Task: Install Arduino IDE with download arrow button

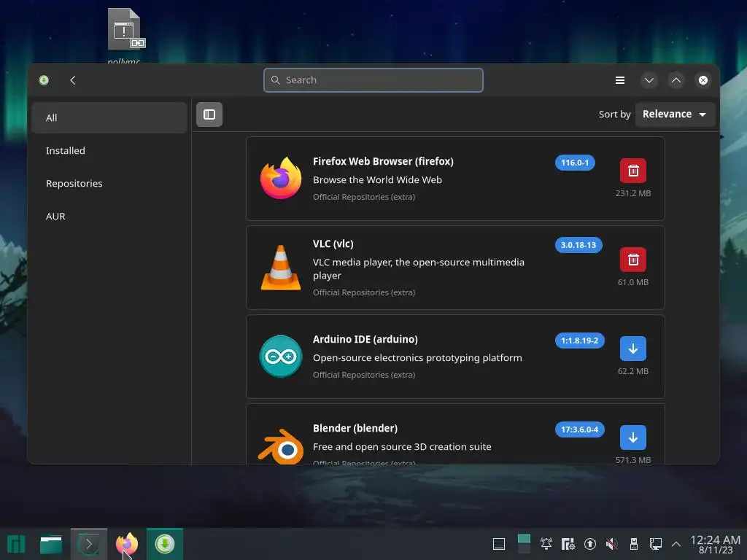Action: (x=632, y=349)
